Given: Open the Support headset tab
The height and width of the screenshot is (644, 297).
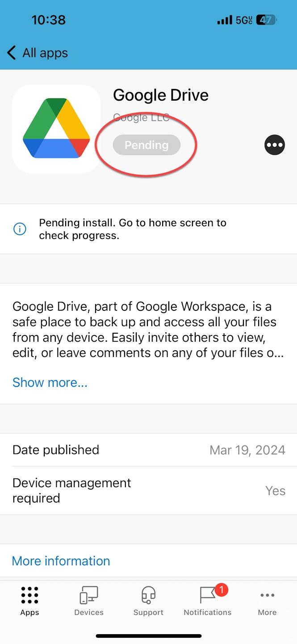Looking at the screenshot, I should tap(148, 601).
